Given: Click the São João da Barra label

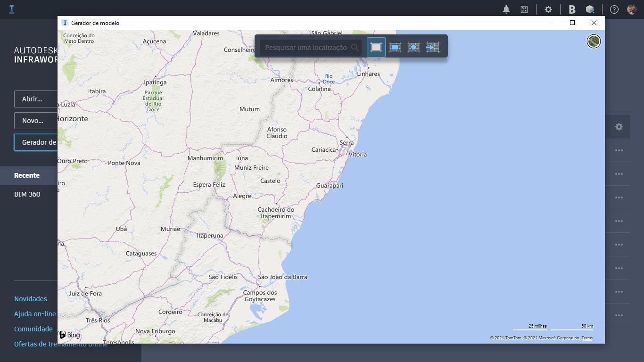Looking at the screenshot, I should [282, 277].
